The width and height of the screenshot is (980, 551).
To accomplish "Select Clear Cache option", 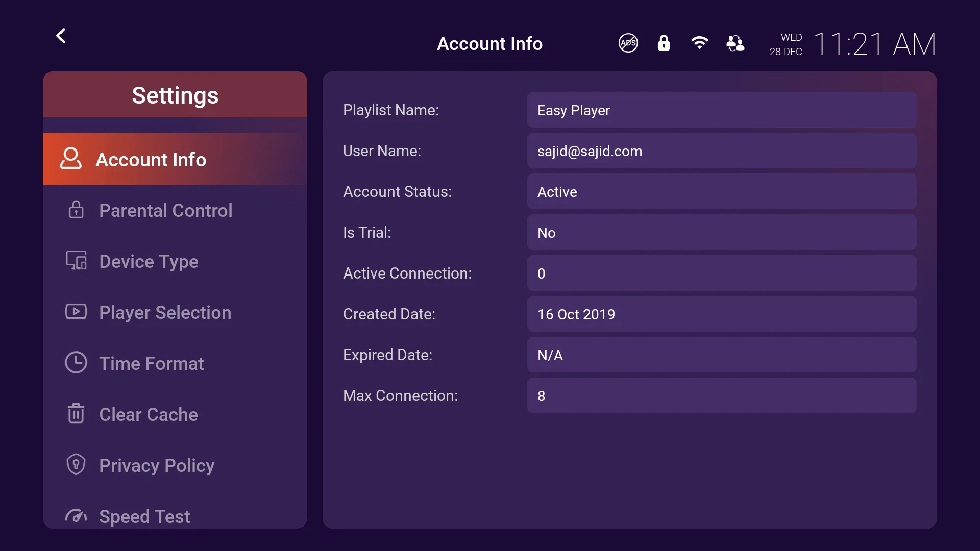I will click(x=175, y=414).
